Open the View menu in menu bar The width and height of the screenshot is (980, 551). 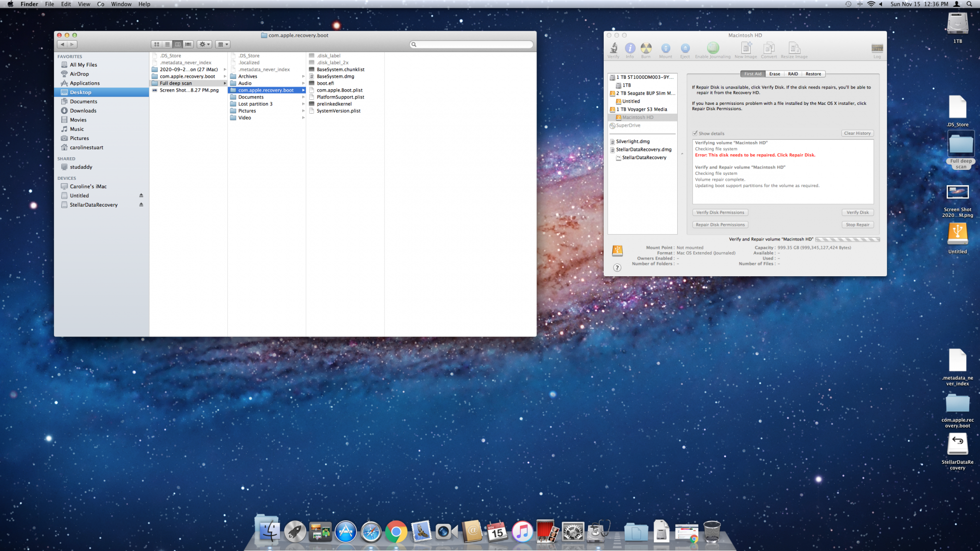click(84, 4)
